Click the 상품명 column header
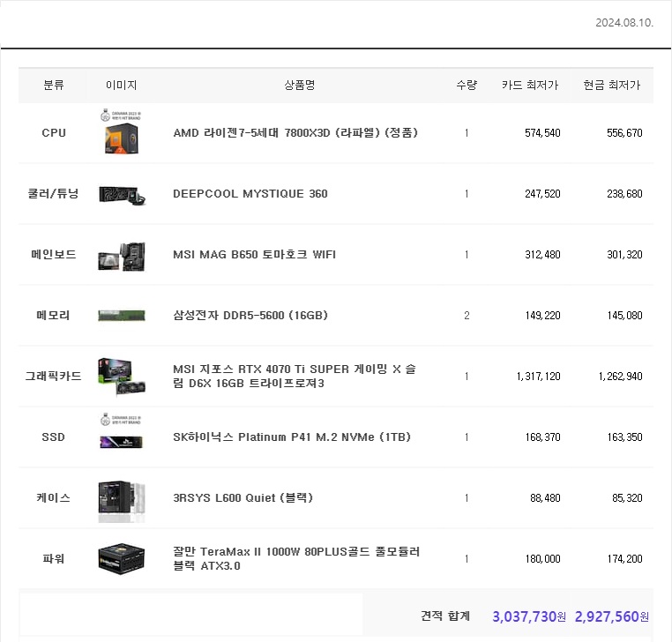 tap(300, 85)
